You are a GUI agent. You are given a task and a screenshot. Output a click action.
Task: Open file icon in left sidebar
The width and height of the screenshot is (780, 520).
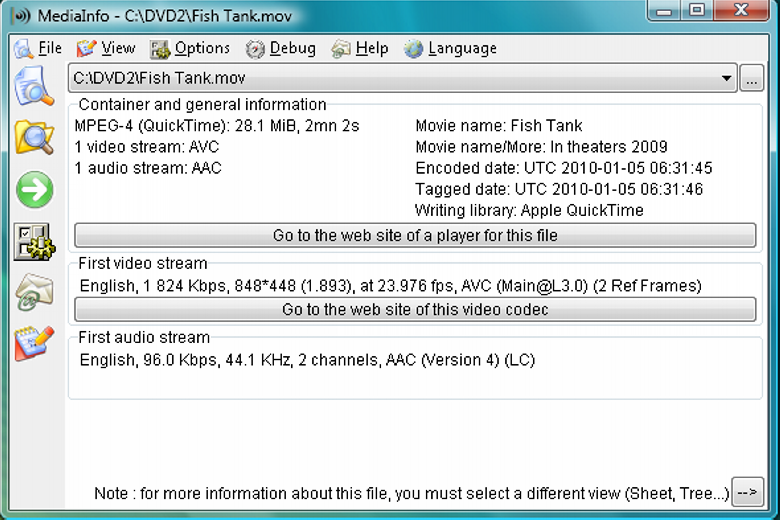(33, 87)
